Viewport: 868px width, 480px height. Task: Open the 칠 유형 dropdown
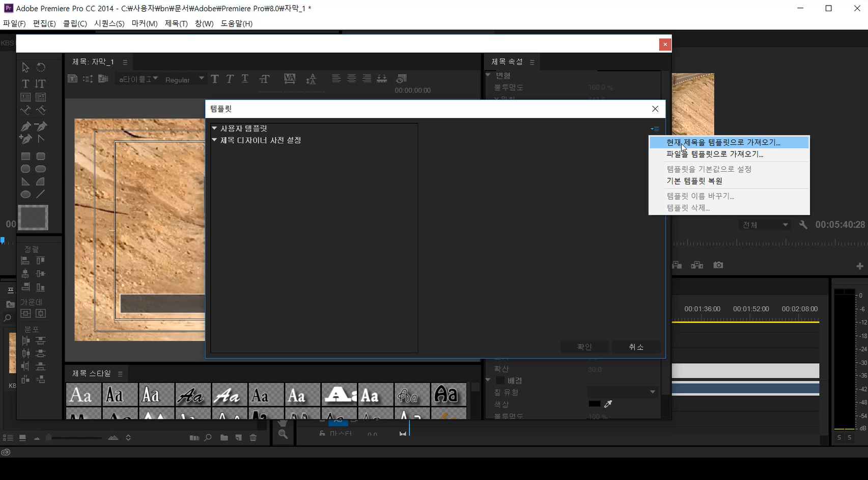(622, 392)
